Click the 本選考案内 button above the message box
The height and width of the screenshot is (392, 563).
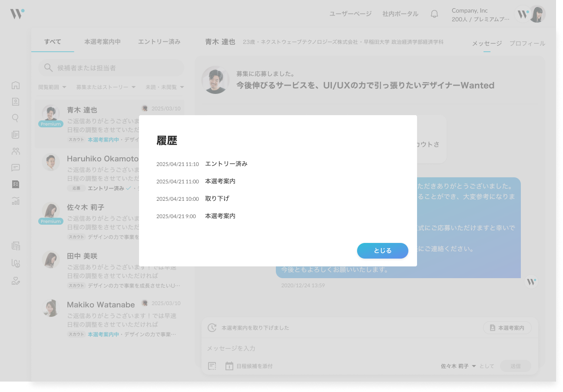tap(507, 328)
